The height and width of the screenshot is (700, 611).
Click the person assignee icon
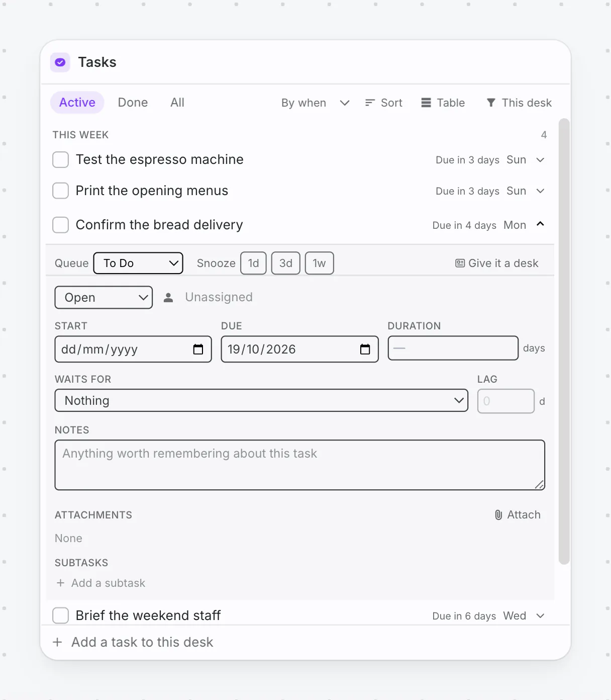(168, 298)
